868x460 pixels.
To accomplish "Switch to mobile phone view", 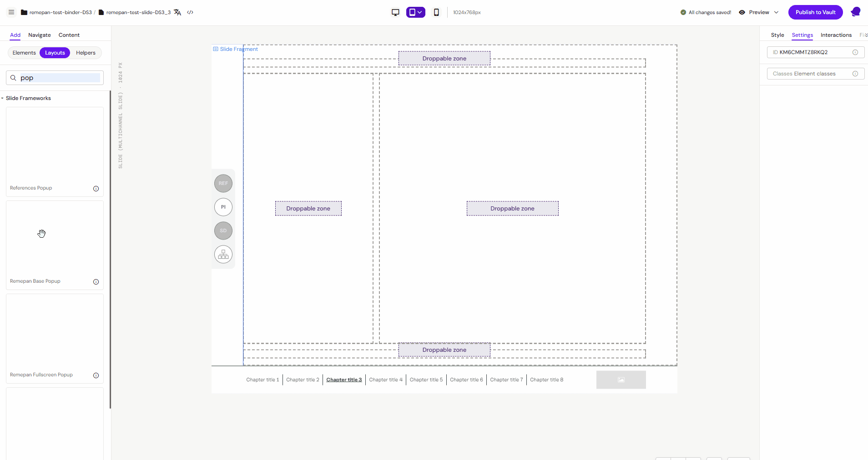I will [436, 12].
